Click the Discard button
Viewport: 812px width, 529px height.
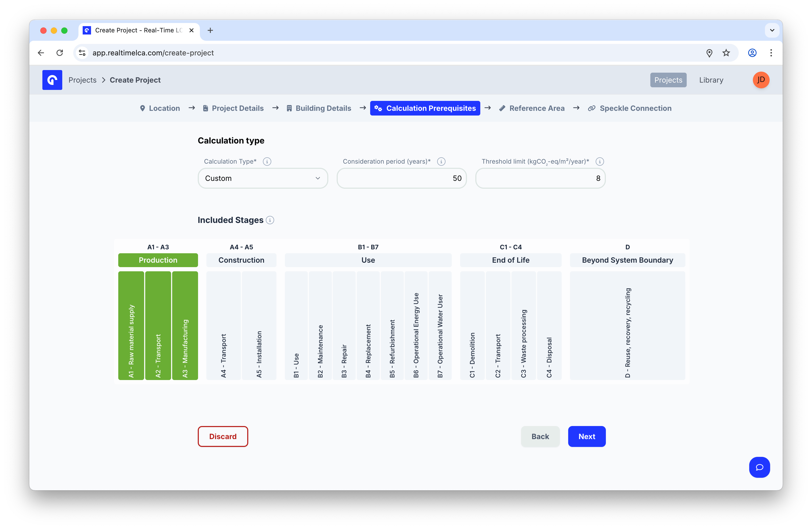[x=223, y=436]
